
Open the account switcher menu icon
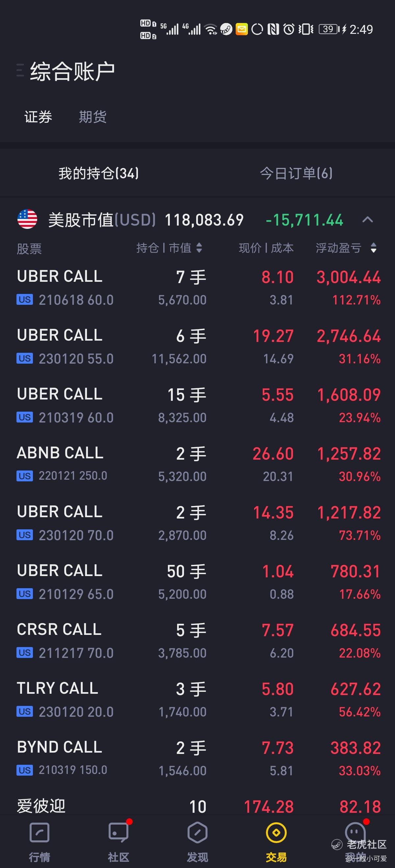[20, 70]
